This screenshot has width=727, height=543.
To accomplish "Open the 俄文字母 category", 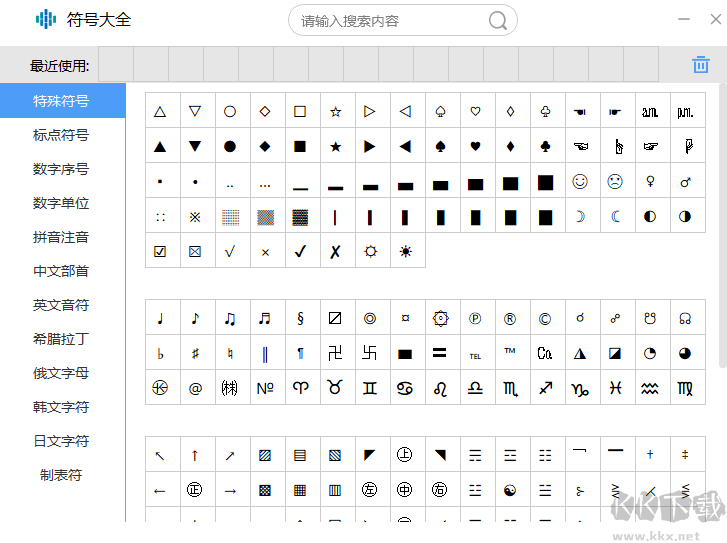I will click(63, 373).
